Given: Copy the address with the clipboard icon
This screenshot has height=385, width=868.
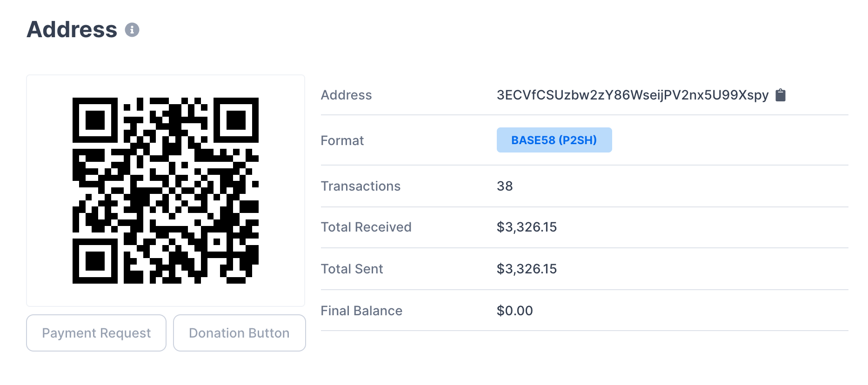Looking at the screenshot, I should point(781,95).
